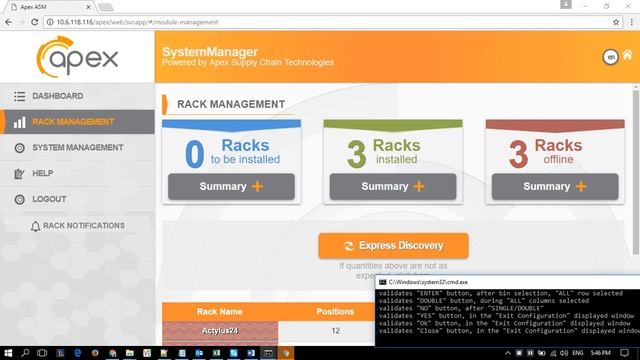Expand Summary for racks offline
This screenshot has width=640, height=360.
[555, 187]
